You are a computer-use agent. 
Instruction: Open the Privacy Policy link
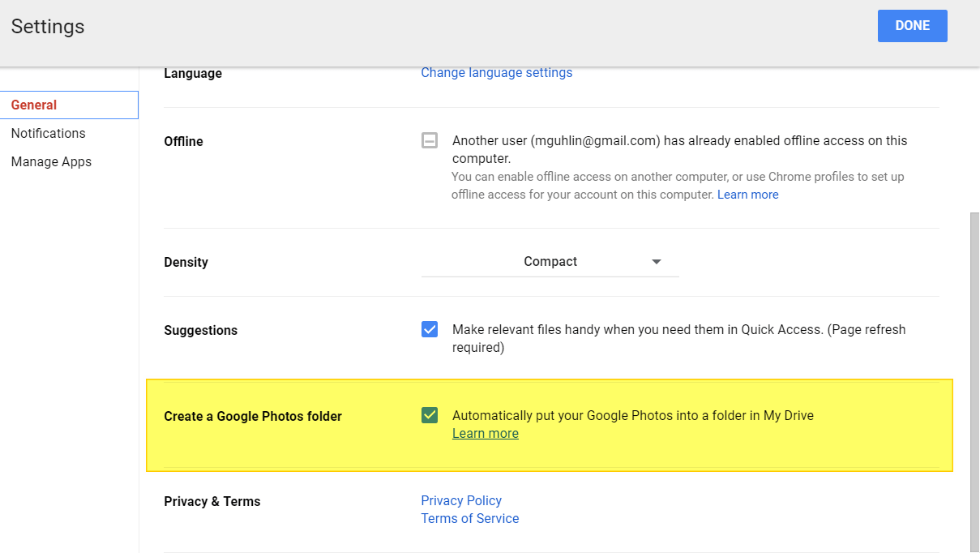[x=461, y=500]
